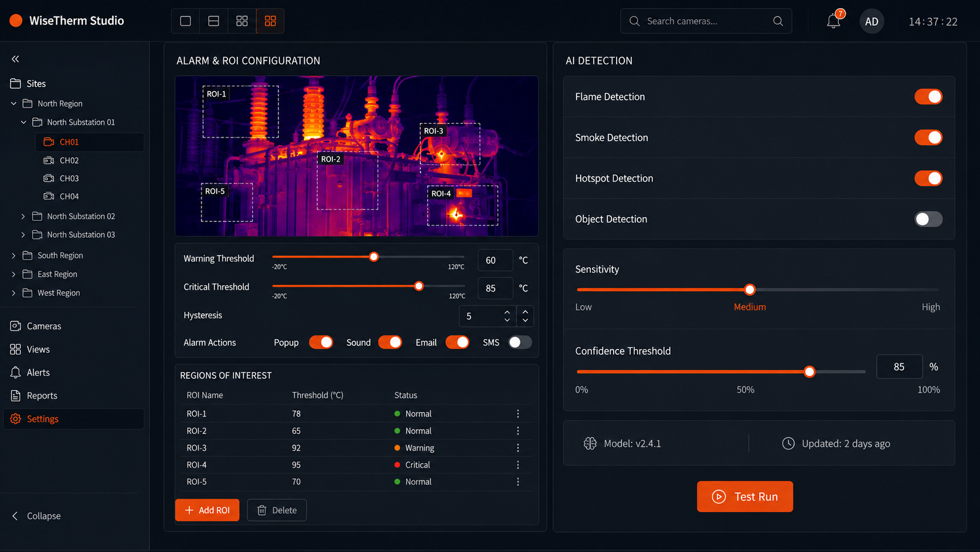
Task: Expand North Substation 02
Action: click(23, 216)
